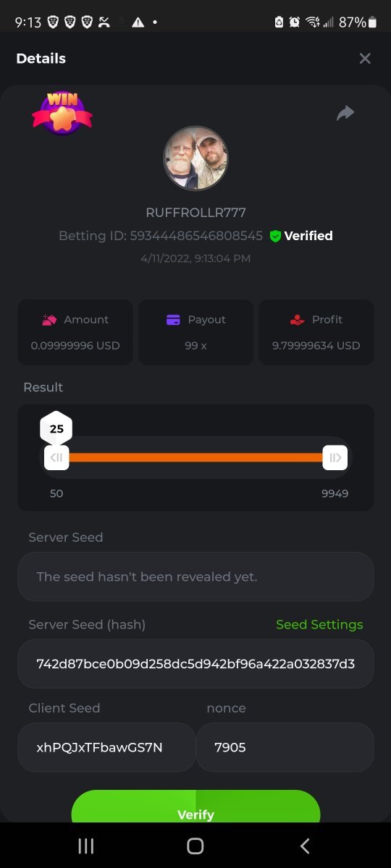Tap the Android home navigation button
Image resolution: width=391 pixels, height=868 pixels.
(x=195, y=846)
